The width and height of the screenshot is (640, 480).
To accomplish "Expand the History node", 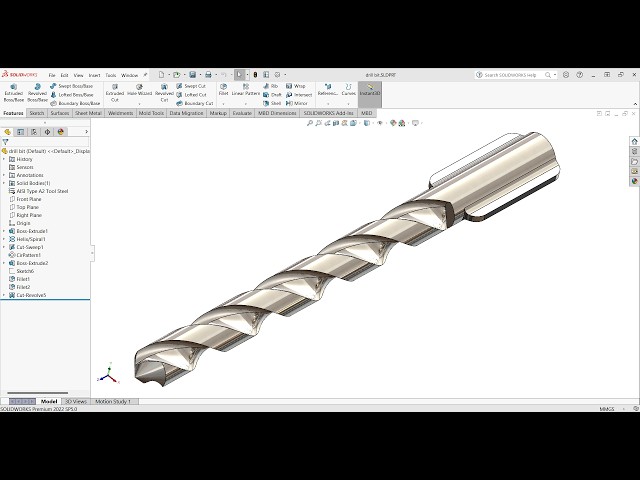I will coord(4,159).
